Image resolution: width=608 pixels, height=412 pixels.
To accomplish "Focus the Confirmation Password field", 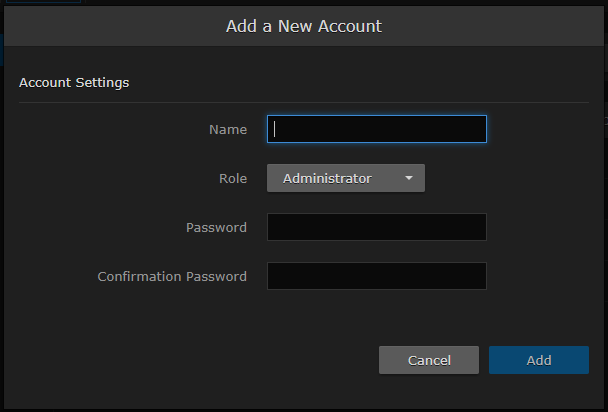I will (x=376, y=276).
